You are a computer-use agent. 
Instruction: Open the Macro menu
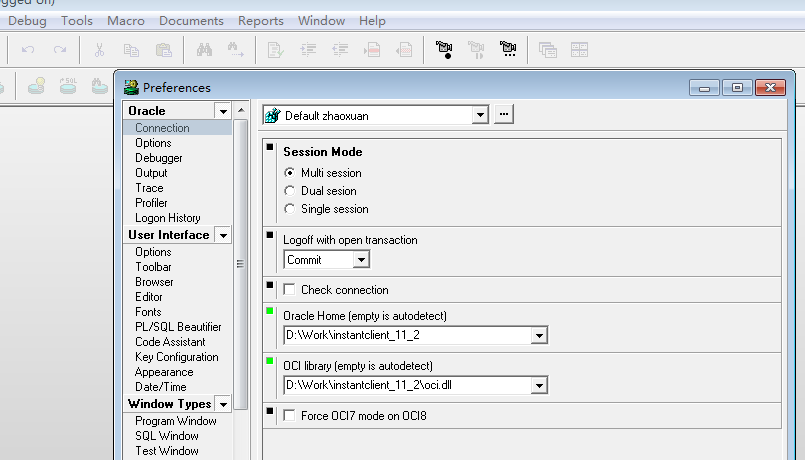point(126,21)
